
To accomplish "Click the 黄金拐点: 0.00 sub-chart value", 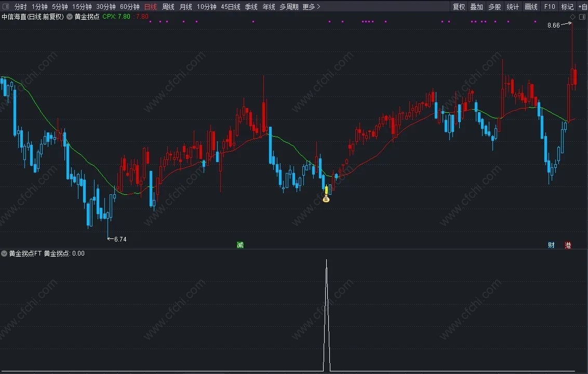I will [x=64, y=253].
